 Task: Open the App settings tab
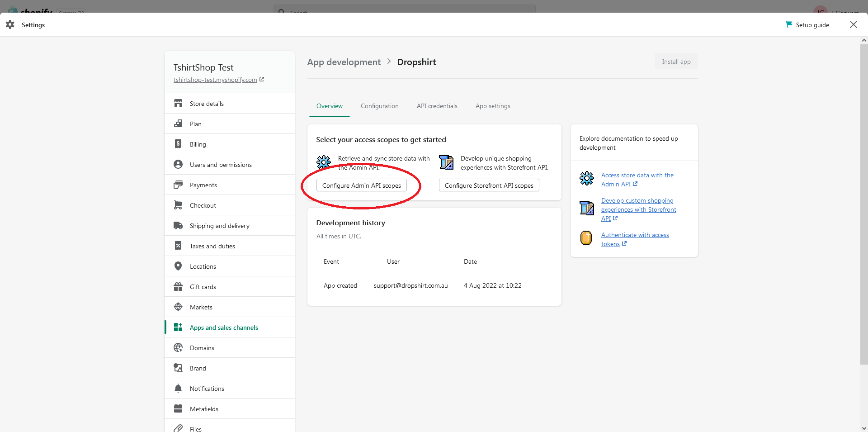[x=493, y=106]
